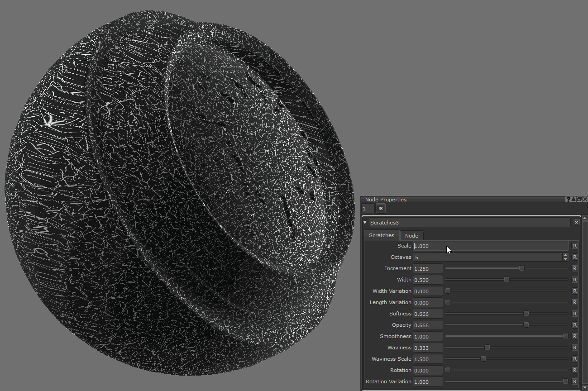Reset the Octaves parameter using R
This screenshot has height=391, width=588.
pos(574,257)
